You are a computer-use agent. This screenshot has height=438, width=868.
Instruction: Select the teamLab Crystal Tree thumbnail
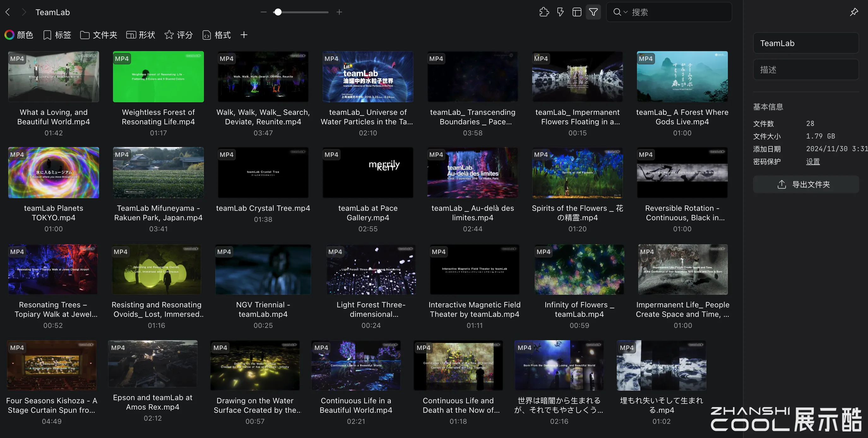point(263,173)
